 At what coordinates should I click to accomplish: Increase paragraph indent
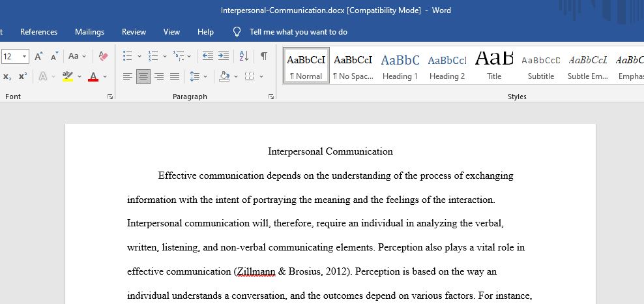pos(224,56)
